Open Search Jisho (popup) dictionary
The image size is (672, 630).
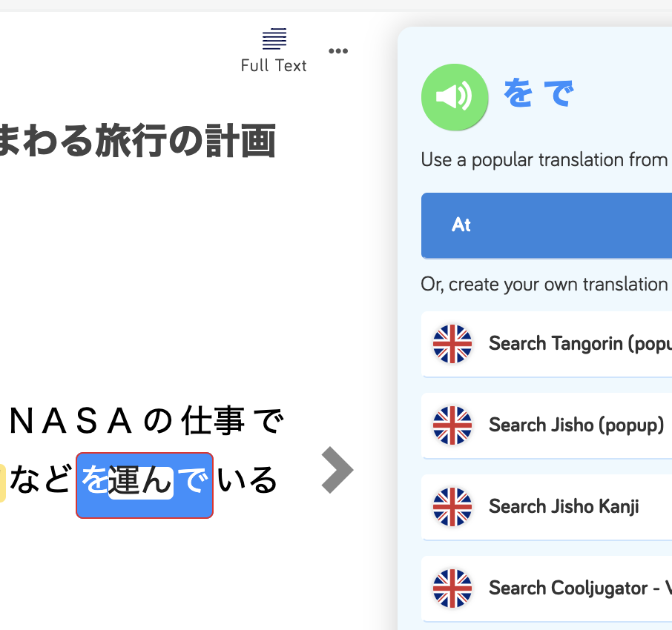(547, 425)
